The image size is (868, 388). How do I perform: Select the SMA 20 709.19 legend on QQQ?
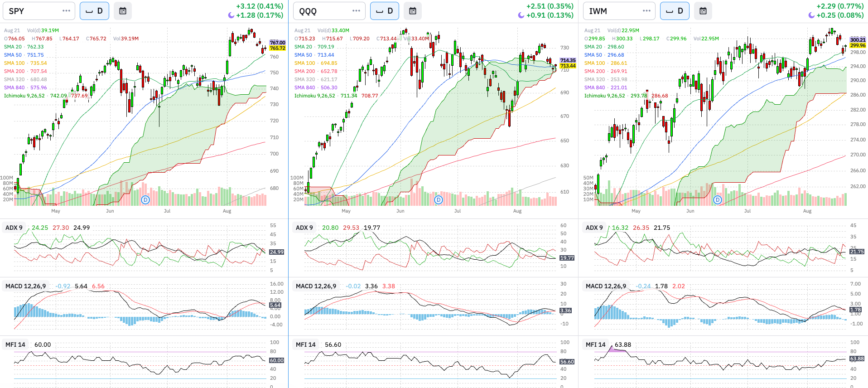click(314, 47)
